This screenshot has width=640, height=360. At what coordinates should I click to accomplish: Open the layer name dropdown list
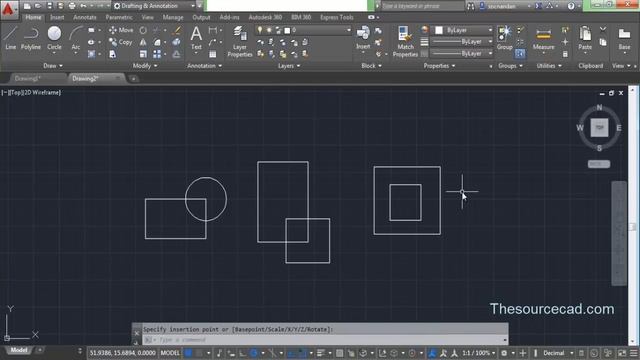click(304, 30)
